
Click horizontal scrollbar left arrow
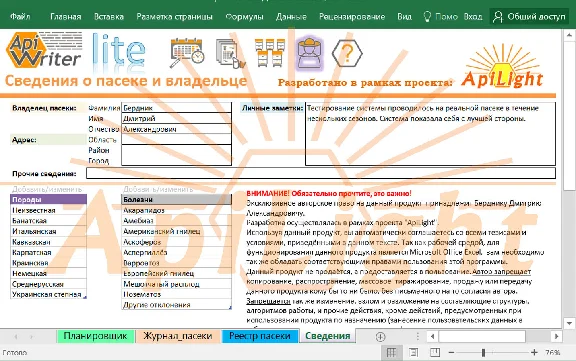coord(432,336)
